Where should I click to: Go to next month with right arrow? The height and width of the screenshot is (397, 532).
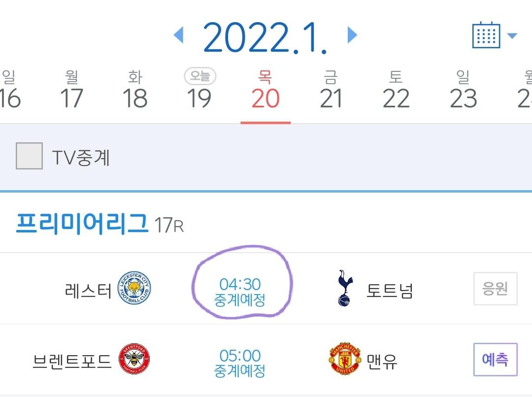(x=352, y=35)
